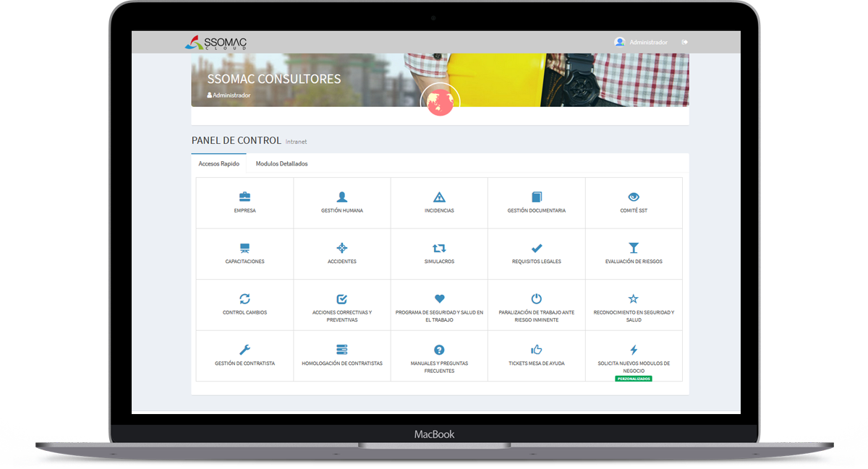Viewport: 868px width, 469px height.
Task: Click the green Personalizados badge
Action: (634, 379)
